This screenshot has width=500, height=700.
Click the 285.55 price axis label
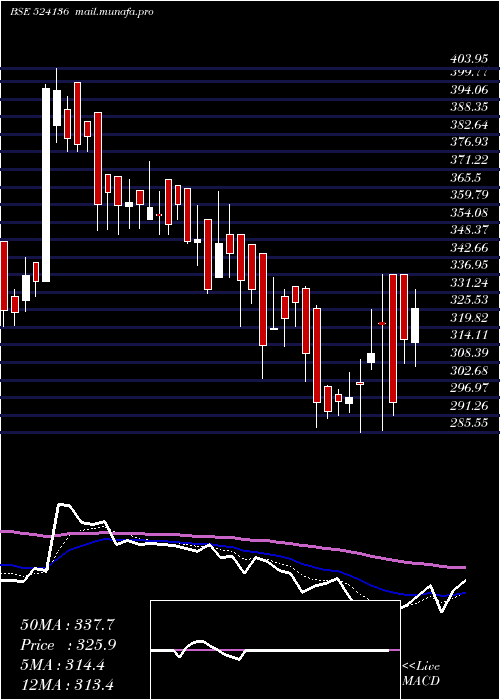[x=468, y=423]
